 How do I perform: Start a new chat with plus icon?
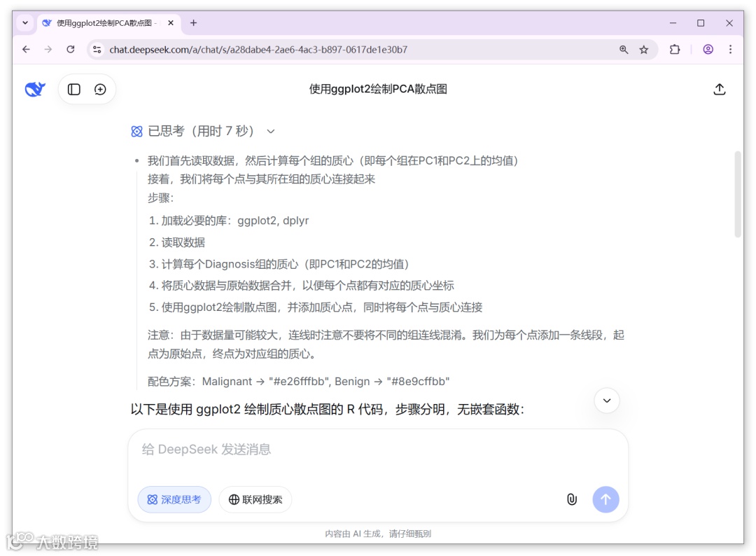pyautogui.click(x=100, y=89)
